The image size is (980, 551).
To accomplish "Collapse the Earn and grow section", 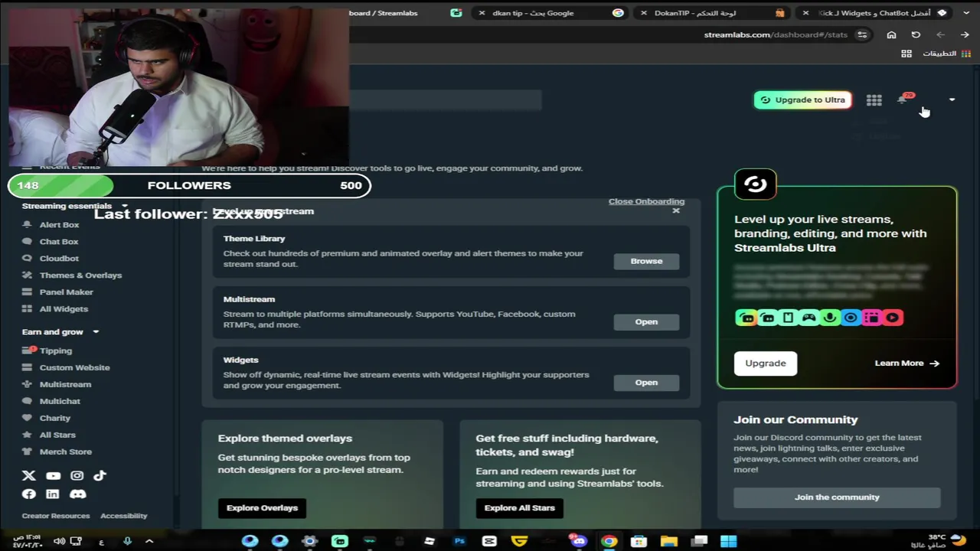I will pyautogui.click(x=96, y=332).
